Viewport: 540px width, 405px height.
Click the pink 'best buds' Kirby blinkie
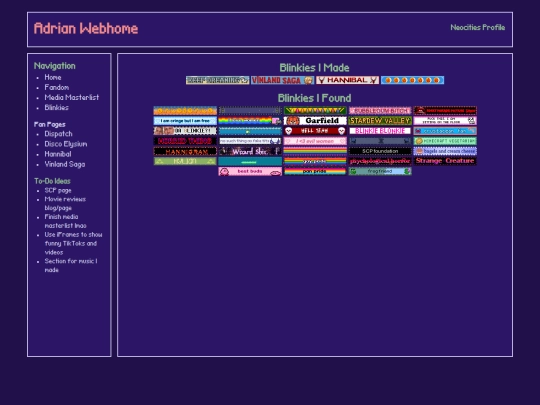click(x=250, y=171)
